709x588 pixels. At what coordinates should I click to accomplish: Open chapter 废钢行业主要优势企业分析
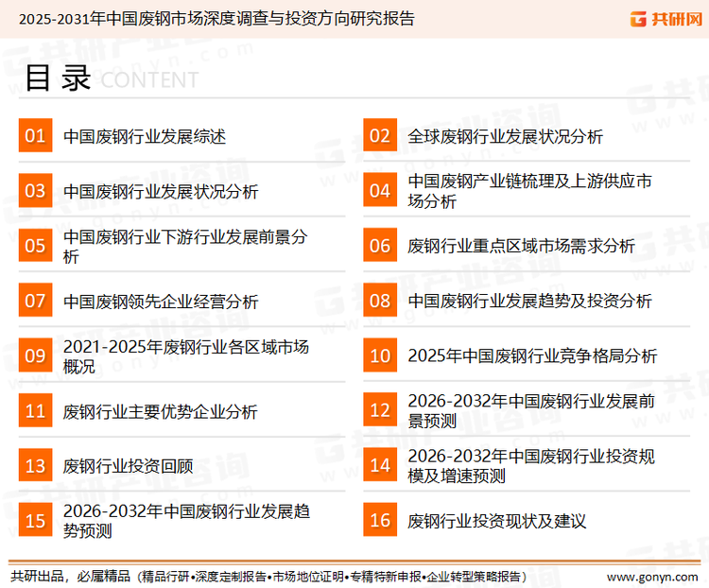click(160, 411)
